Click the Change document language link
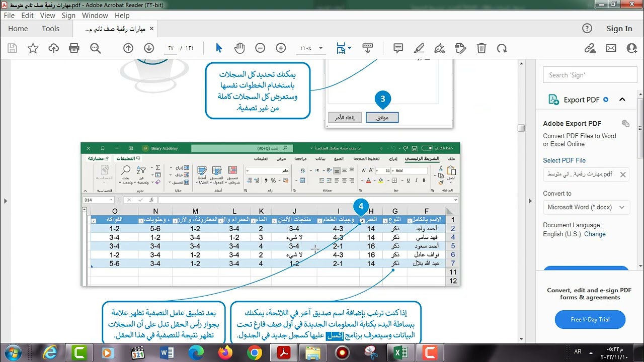This screenshot has width=644, height=362. [x=595, y=234]
